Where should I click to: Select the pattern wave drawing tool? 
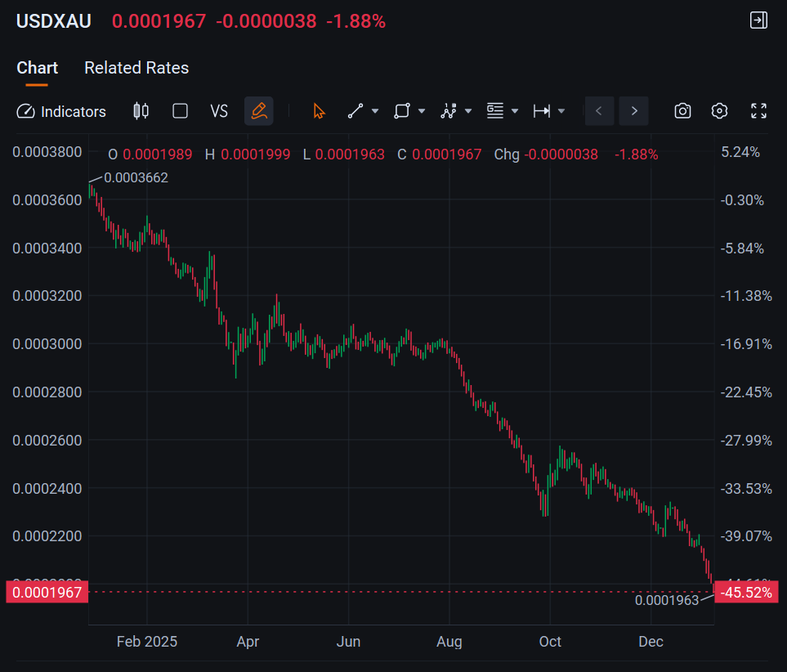[x=448, y=111]
